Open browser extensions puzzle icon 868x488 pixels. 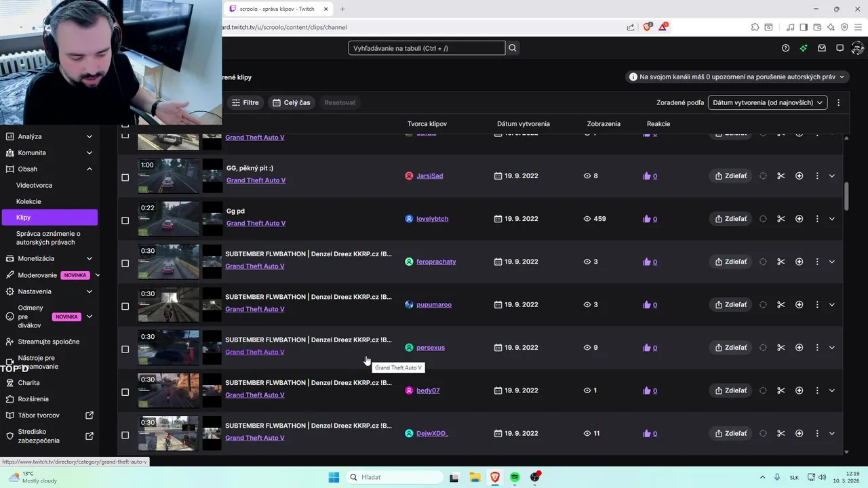(x=755, y=27)
